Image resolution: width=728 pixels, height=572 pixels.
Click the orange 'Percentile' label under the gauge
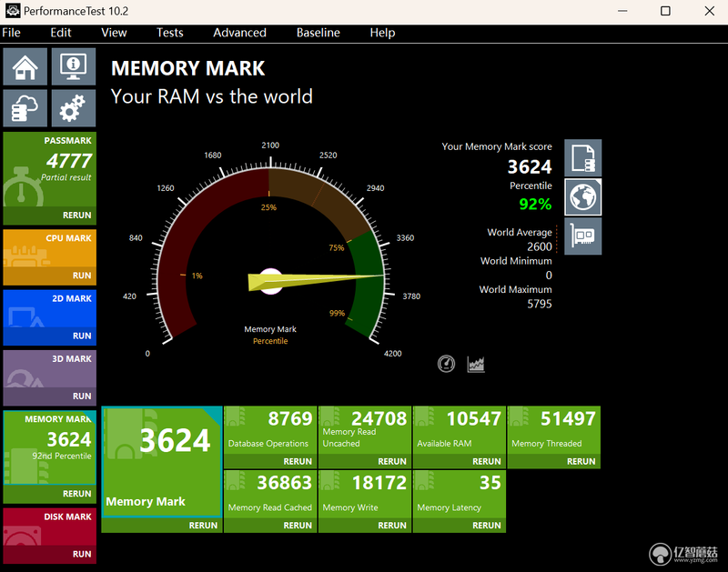[270, 341]
